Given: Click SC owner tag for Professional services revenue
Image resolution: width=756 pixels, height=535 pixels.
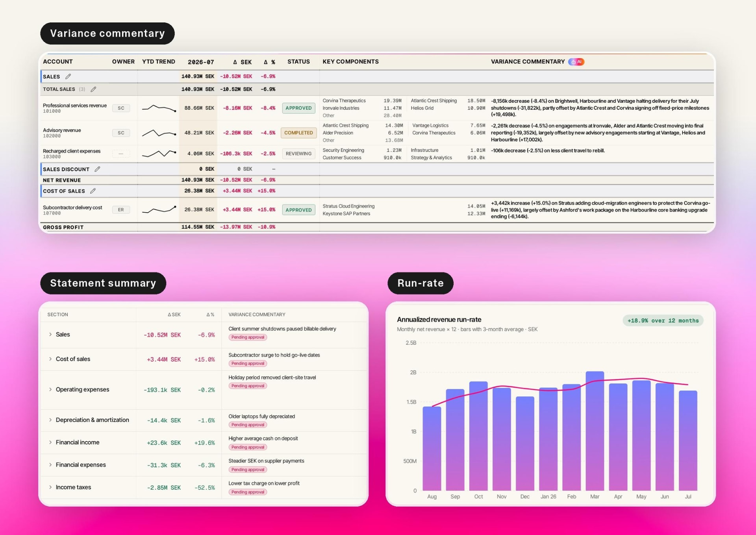Looking at the screenshot, I should (x=121, y=108).
